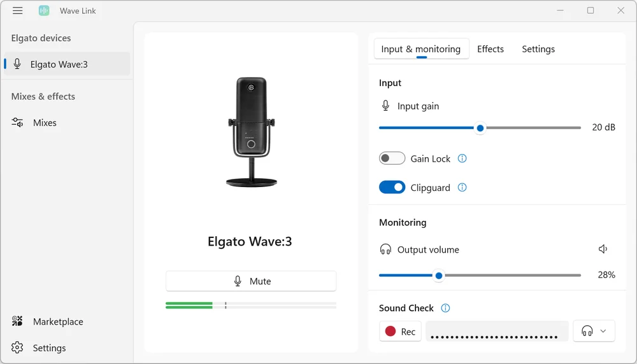Click the Sound Check waveform track
Image resolution: width=637 pixels, height=364 pixels.
point(497,331)
